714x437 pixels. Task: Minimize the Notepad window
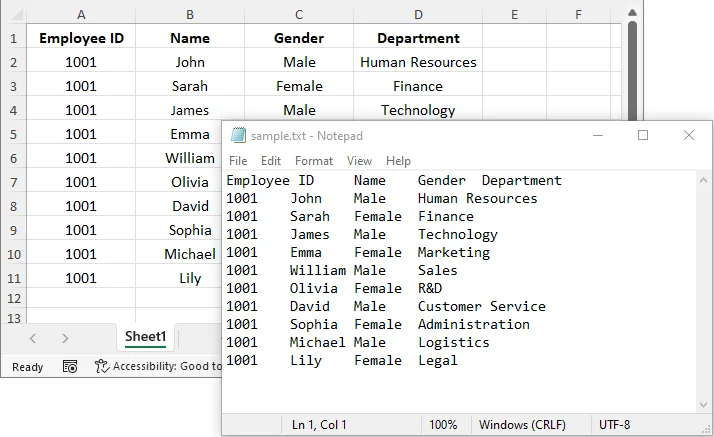click(598, 135)
